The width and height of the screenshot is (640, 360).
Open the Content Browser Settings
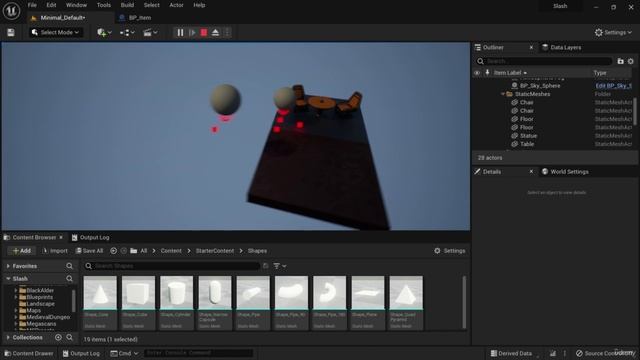[449, 251]
